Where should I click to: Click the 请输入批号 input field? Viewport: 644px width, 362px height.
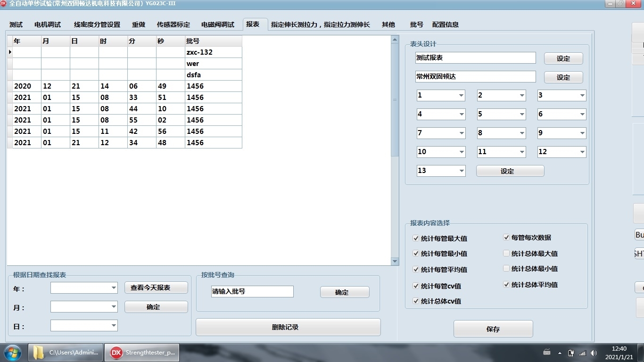[x=252, y=292]
